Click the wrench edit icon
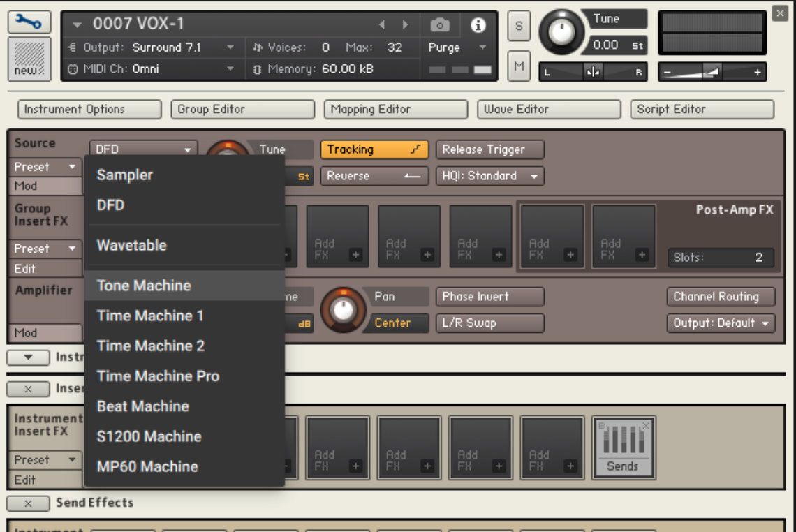Screen dimensions: 796x532 pyautogui.click(x=28, y=22)
